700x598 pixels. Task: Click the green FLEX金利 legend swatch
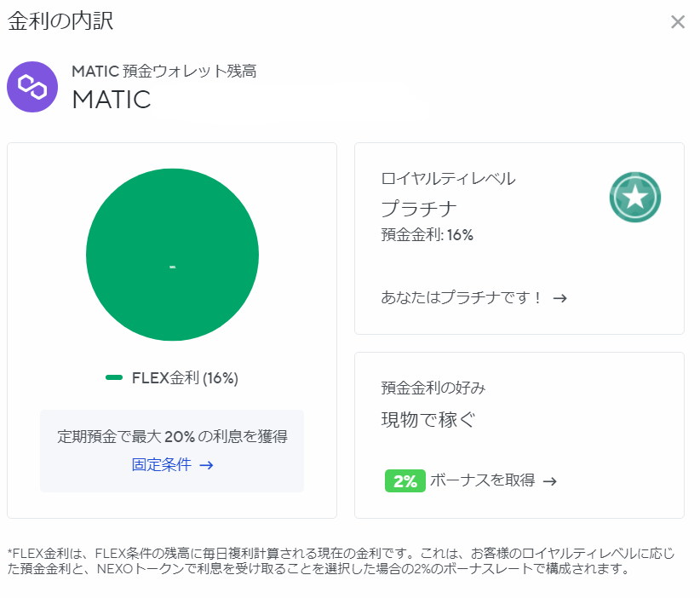click(114, 378)
